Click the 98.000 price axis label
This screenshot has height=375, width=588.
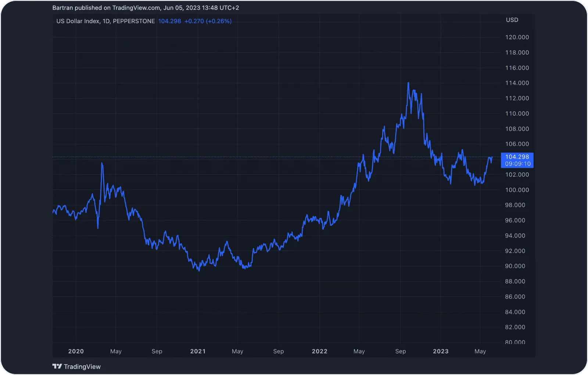[515, 205]
